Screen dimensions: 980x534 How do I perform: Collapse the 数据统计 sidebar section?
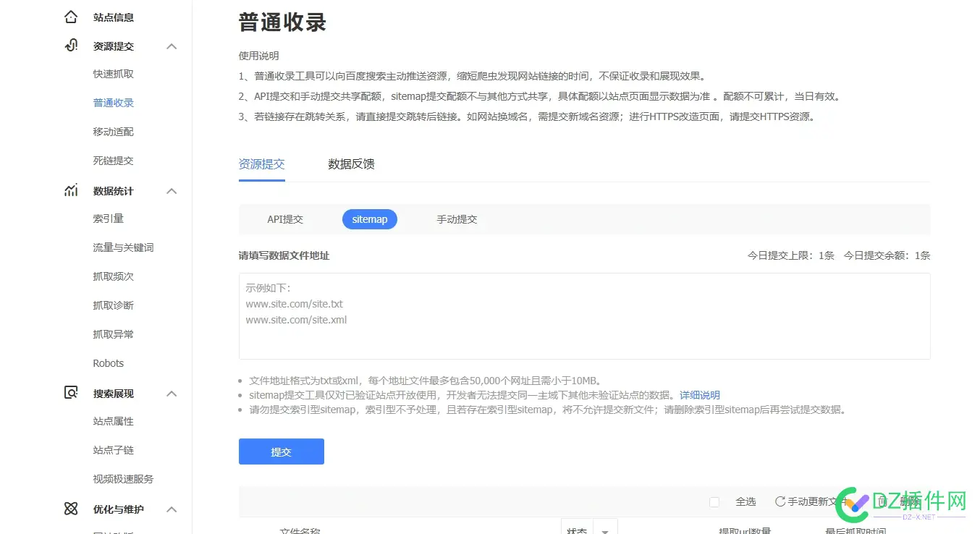tap(172, 190)
